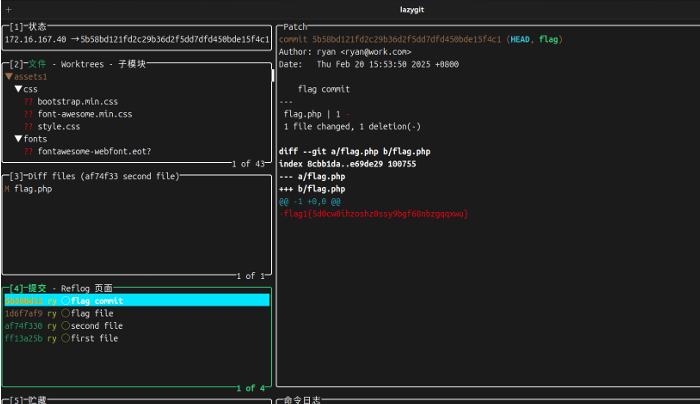Click the graph circle of 'flag commit'

pyautogui.click(x=66, y=300)
